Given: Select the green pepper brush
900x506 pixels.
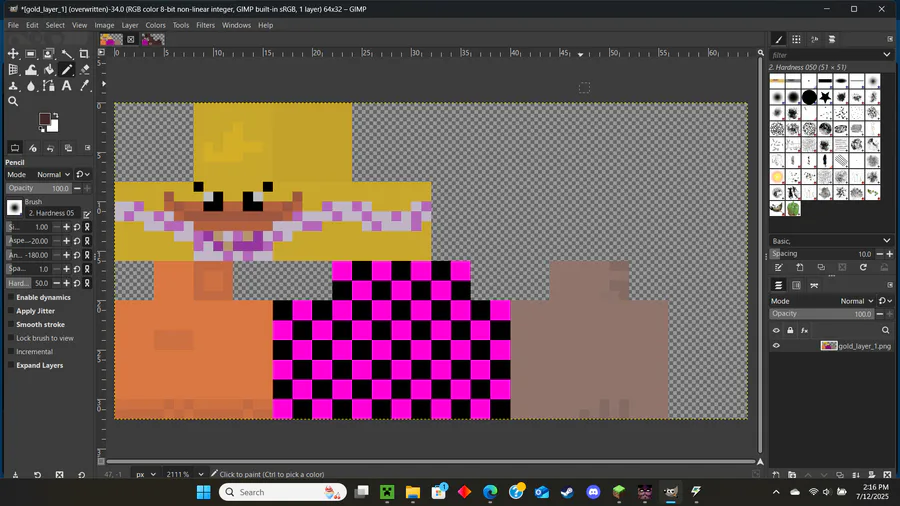Looking at the screenshot, I should click(793, 209).
